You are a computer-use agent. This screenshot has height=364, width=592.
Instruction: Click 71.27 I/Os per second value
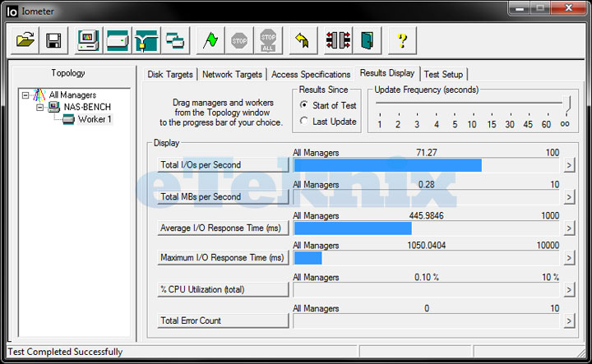pyautogui.click(x=426, y=153)
